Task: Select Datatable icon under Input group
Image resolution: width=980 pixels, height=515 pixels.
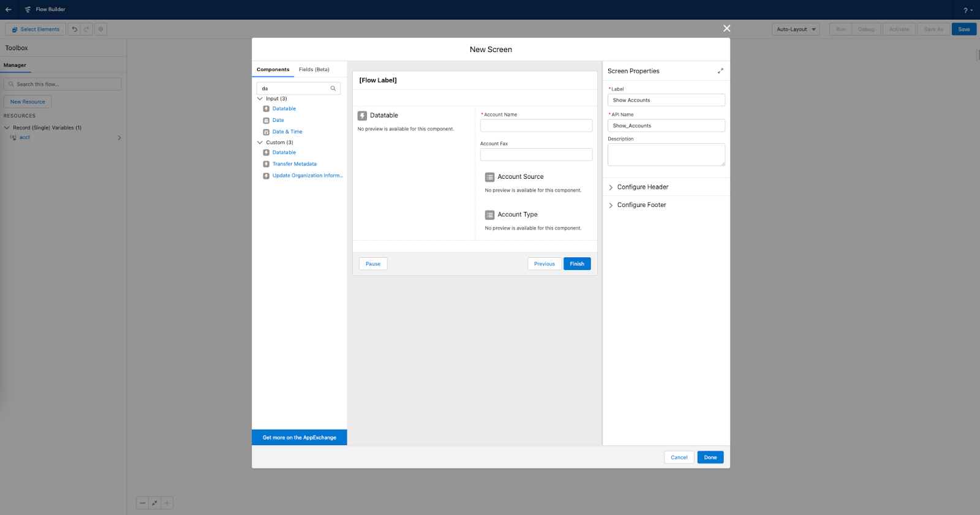Action: coord(266,109)
